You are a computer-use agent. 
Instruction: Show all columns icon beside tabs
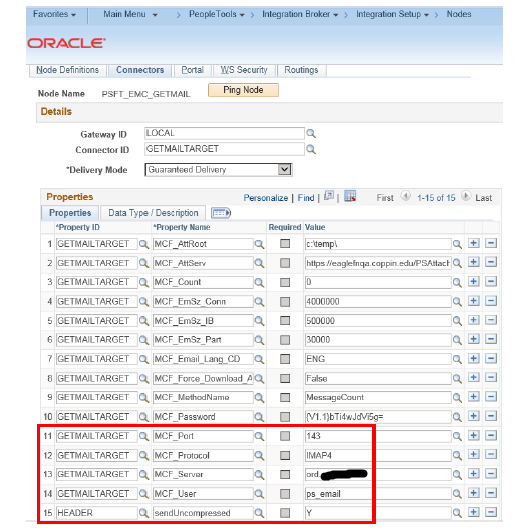tap(221, 213)
